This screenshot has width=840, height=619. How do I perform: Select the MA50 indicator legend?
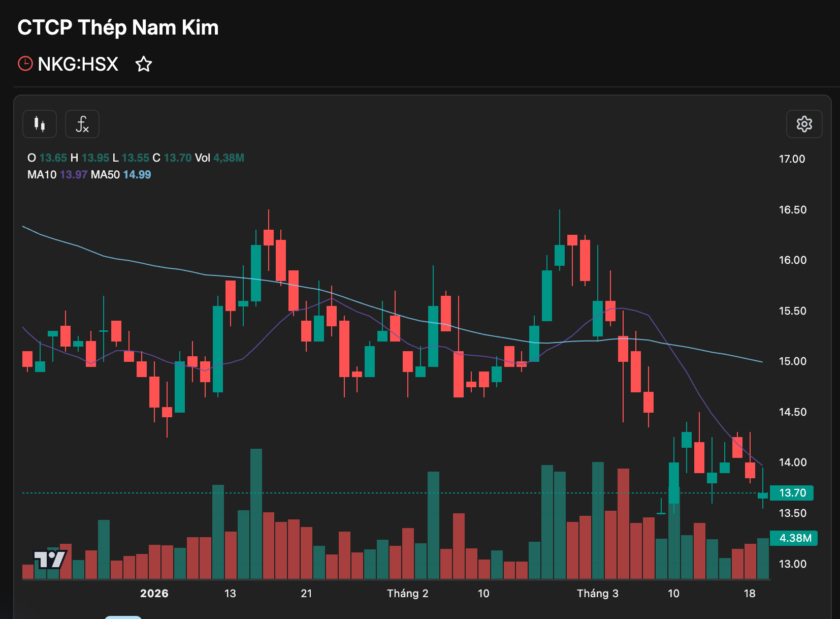121,175
